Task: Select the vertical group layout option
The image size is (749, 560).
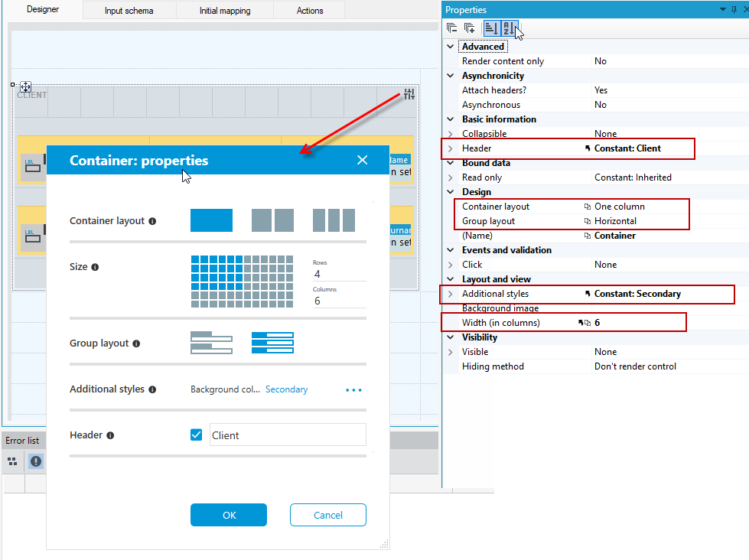Action: coord(212,343)
